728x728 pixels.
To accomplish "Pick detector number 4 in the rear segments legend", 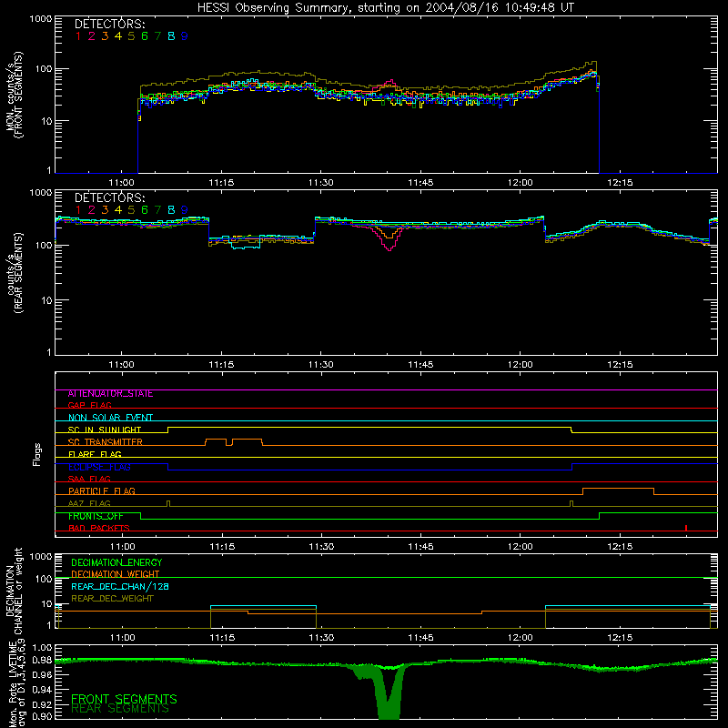I will (118, 210).
